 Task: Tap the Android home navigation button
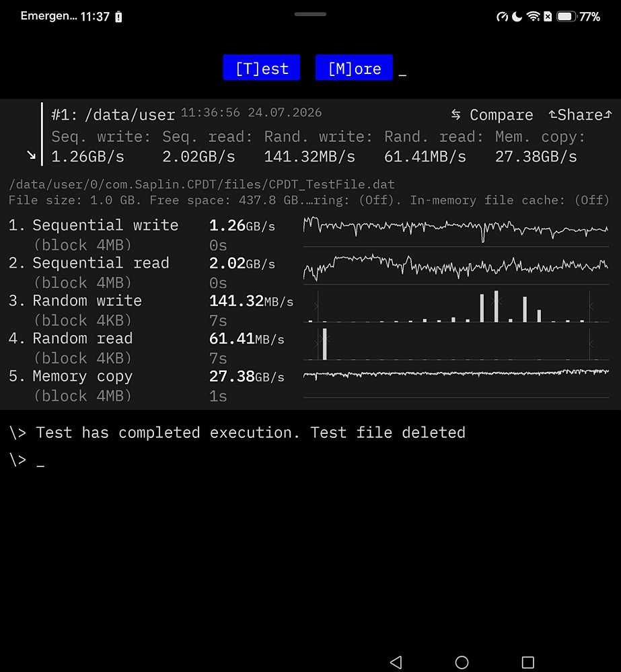462,662
